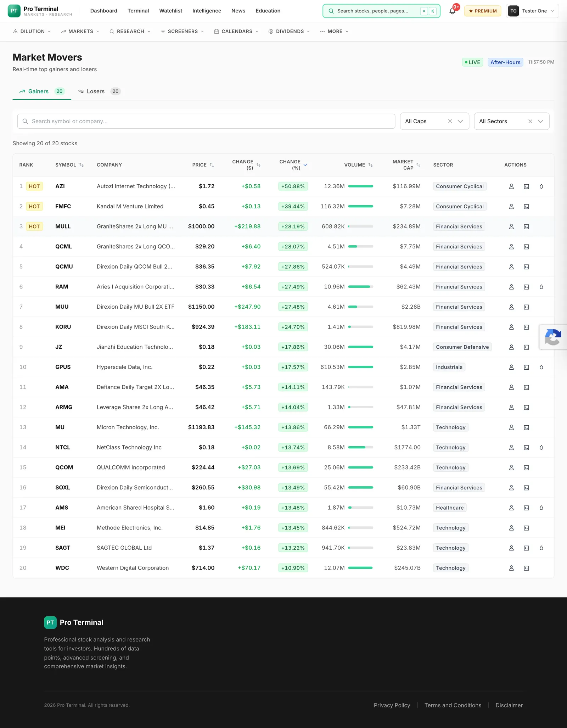Clear the All Sectors filter selection
This screenshot has height=728, width=567.
pos(530,121)
